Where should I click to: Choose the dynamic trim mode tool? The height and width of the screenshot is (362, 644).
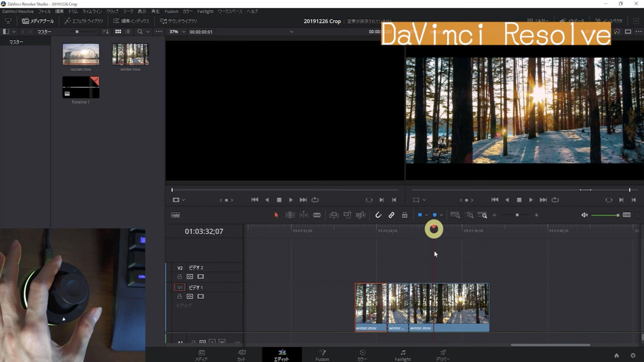point(304,215)
